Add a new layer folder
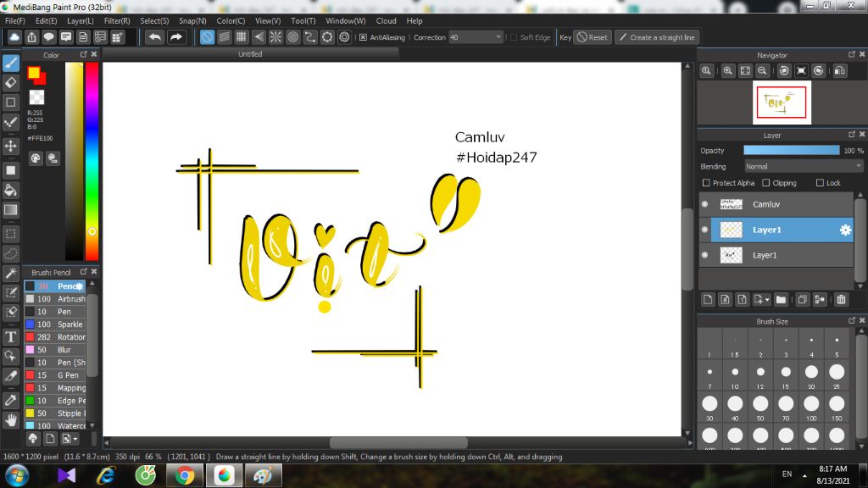Screen dimensions: 868x488 tap(781, 299)
